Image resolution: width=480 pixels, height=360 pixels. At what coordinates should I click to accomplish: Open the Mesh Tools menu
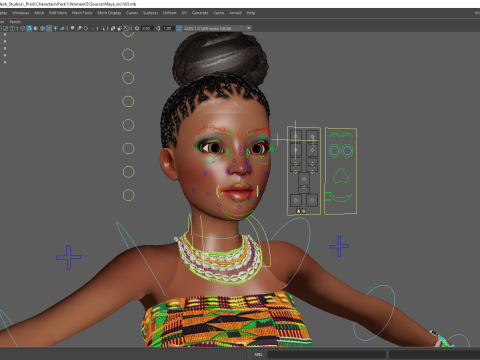[82, 13]
